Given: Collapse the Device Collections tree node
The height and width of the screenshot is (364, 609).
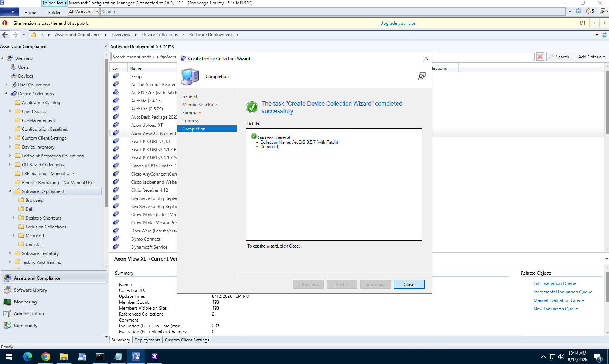Looking at the screenshot, I should click(x=6, y=93).
